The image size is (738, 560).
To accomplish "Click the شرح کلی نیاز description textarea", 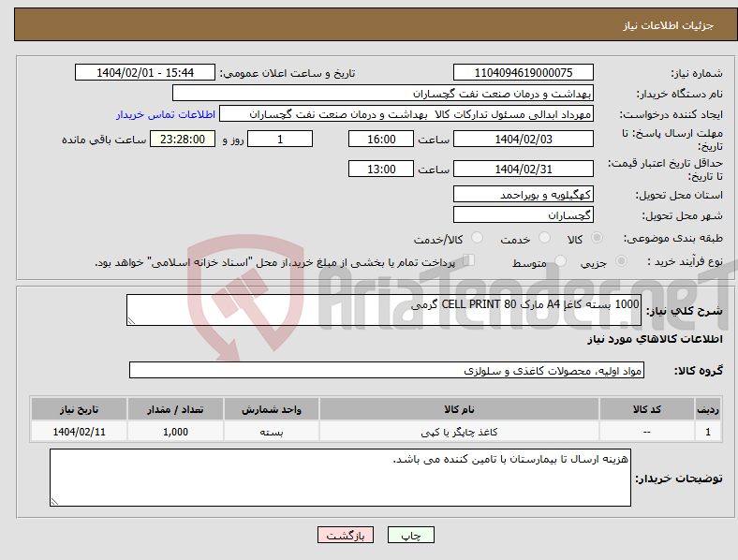I will click(x=384, y=310).
